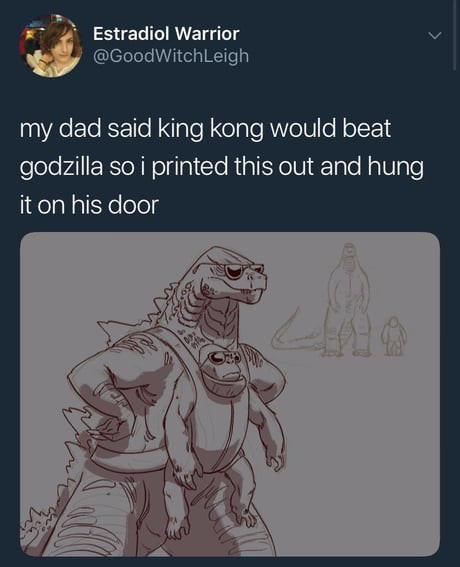Click the word "printed" in the tweet
Image resolution: width=460 pixels, height=567 pixels.
tap(189, 167)
